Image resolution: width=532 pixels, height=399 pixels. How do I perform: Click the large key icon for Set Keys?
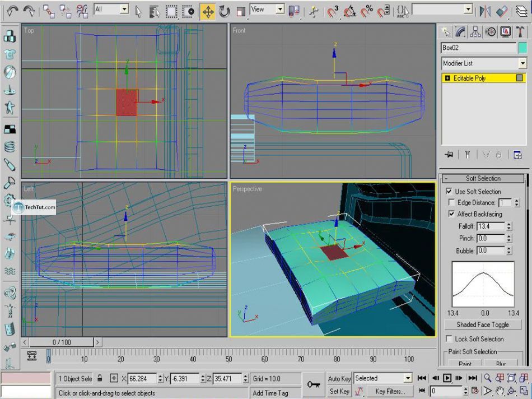coord(313,385)
